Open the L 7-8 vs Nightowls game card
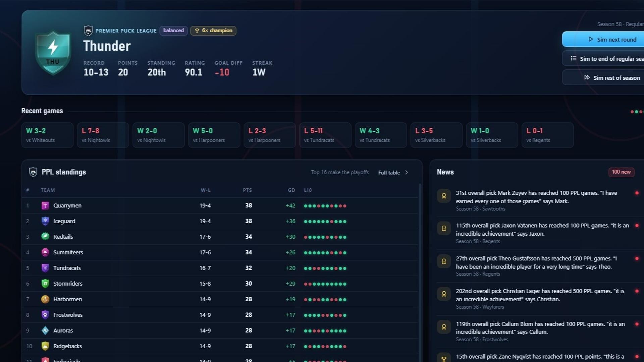Viewport: 644px width, 362px height. coord(103,135)
